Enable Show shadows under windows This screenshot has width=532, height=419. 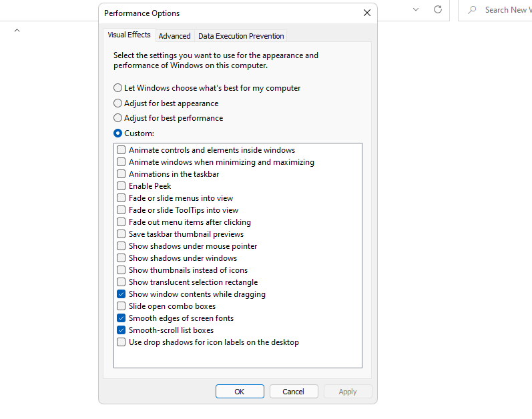coord(121,258)
